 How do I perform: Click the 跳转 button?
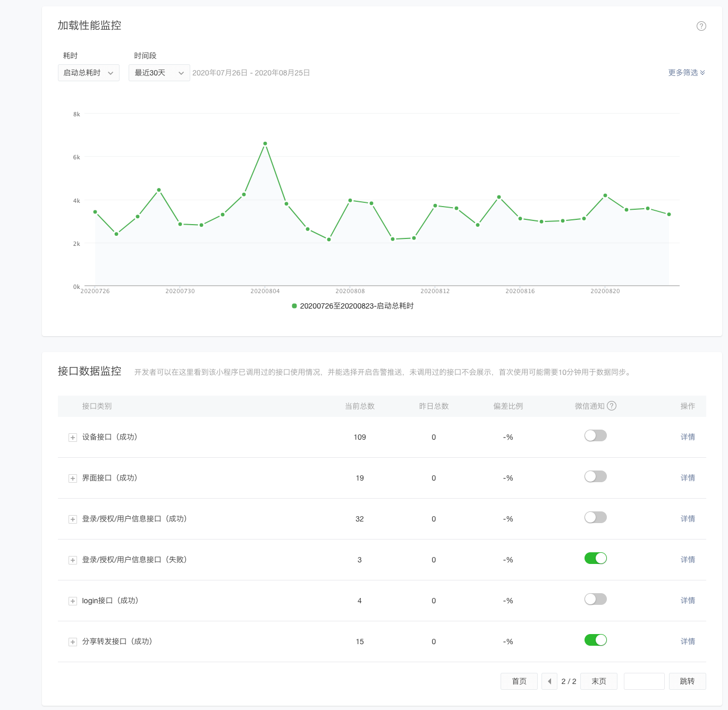pyautogui.click(x=687, y=681)
